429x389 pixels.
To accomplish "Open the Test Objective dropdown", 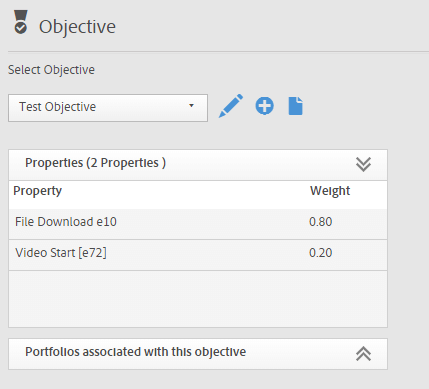I will pos(108,108).
